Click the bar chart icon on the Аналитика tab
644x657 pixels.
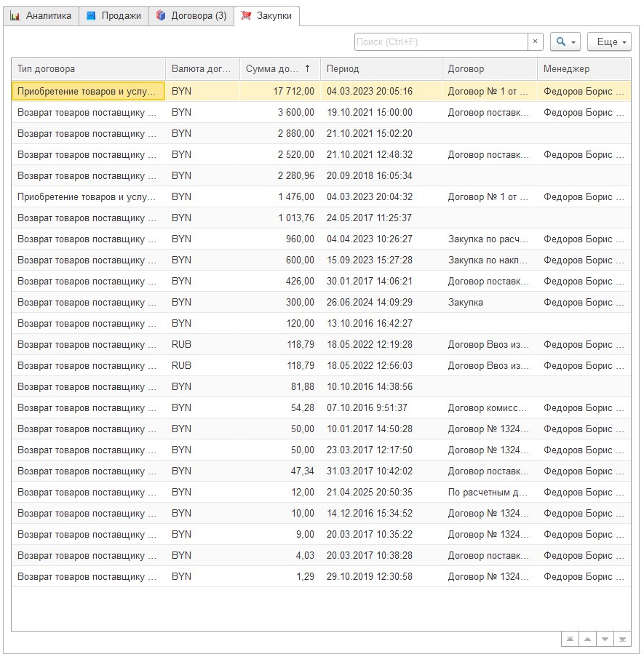[x=15, y=16]
